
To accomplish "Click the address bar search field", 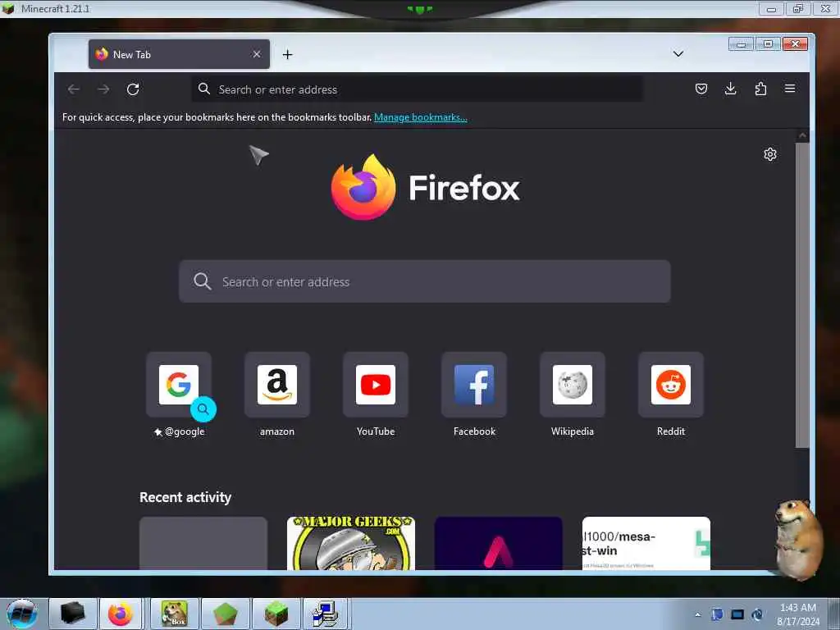I will (x=418, y=89).
